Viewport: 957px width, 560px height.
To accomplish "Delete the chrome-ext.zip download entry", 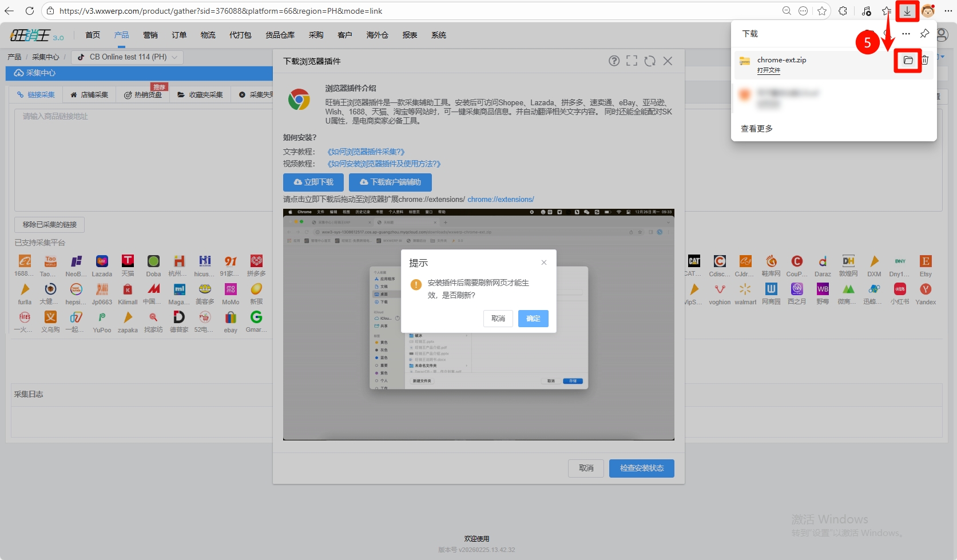I will [925, 60].
